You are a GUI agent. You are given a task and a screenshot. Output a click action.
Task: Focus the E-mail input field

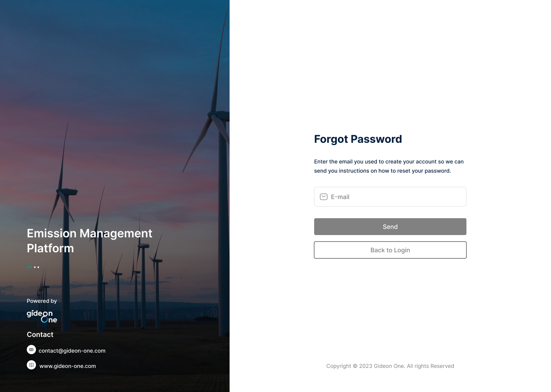(x=396, y=197)
